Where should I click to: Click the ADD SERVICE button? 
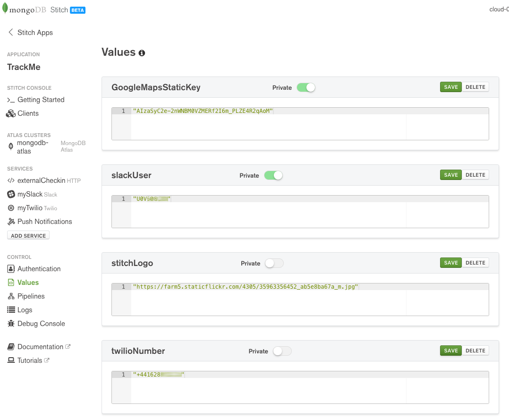click(28, 235)
